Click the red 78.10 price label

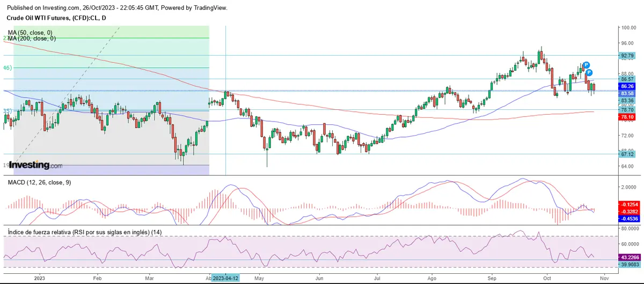pos(627,116)
